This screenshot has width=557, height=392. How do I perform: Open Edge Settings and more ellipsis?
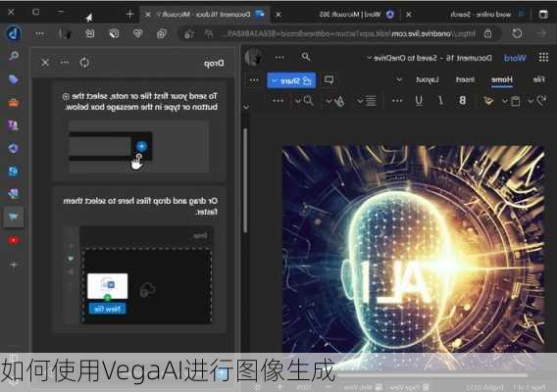tap(40, 33)
